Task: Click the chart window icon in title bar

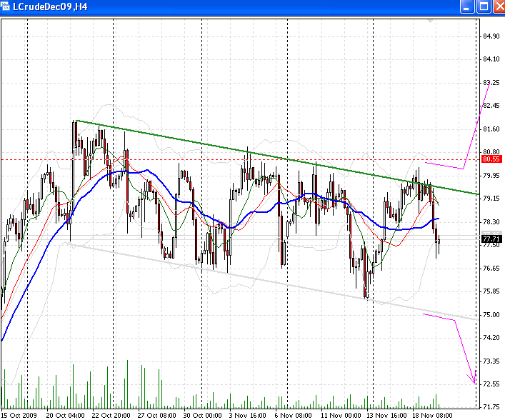Action: point(5,6)
